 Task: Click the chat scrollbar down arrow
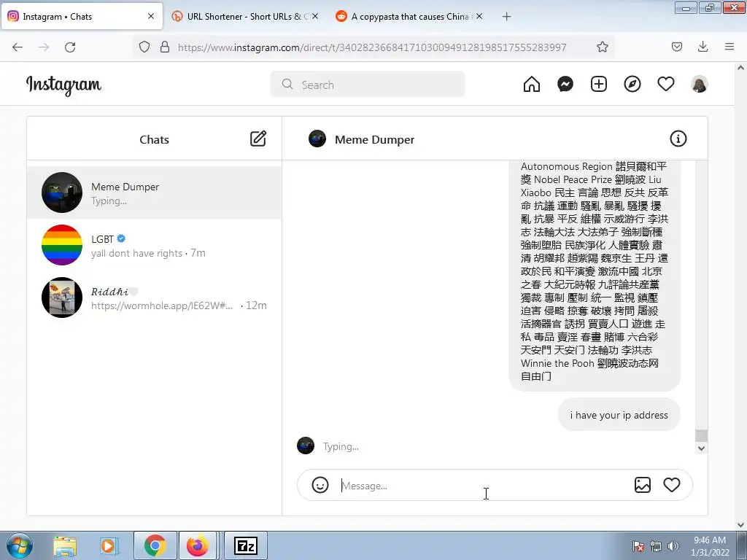(701, 448)
